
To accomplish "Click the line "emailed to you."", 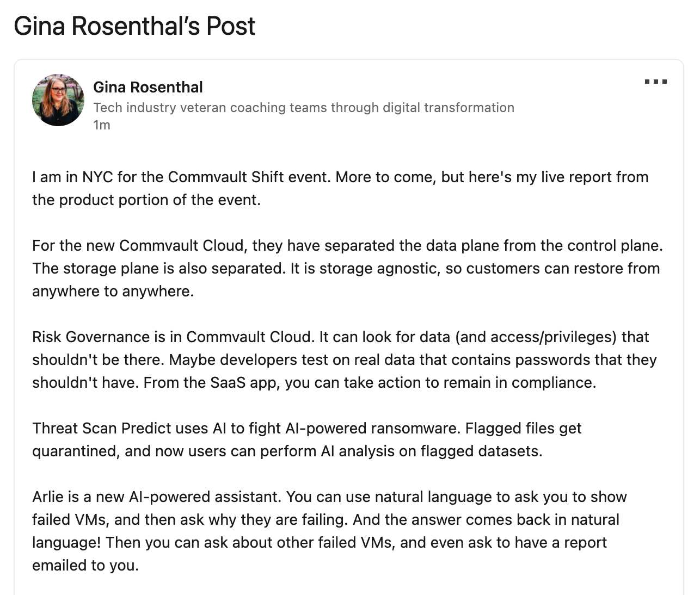I will click(85, 566).
